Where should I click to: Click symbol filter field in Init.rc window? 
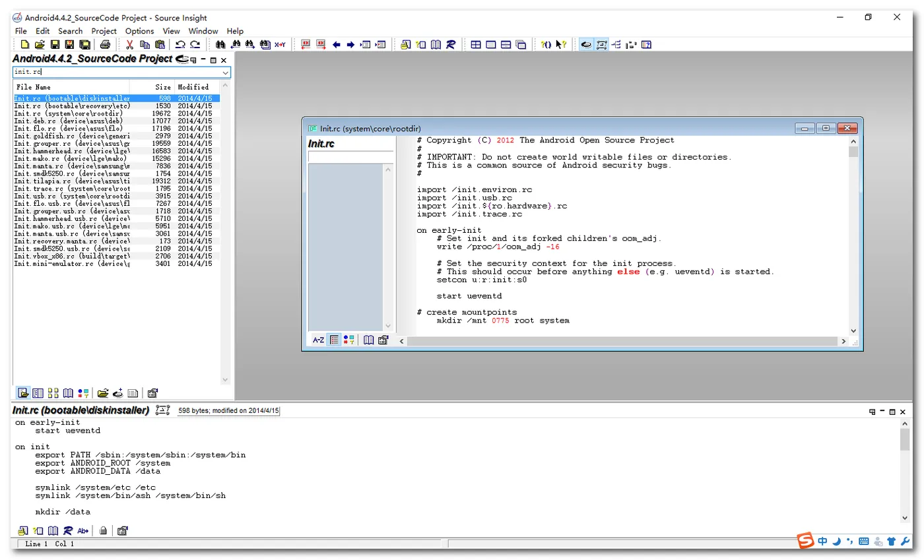tap(351, 157)
